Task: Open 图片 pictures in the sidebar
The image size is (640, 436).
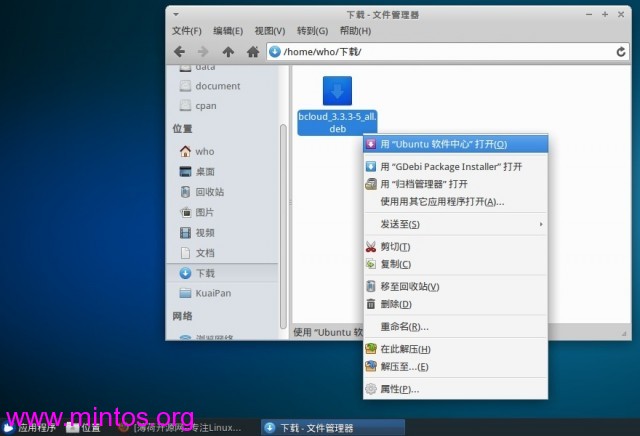Action: [197, 212]
